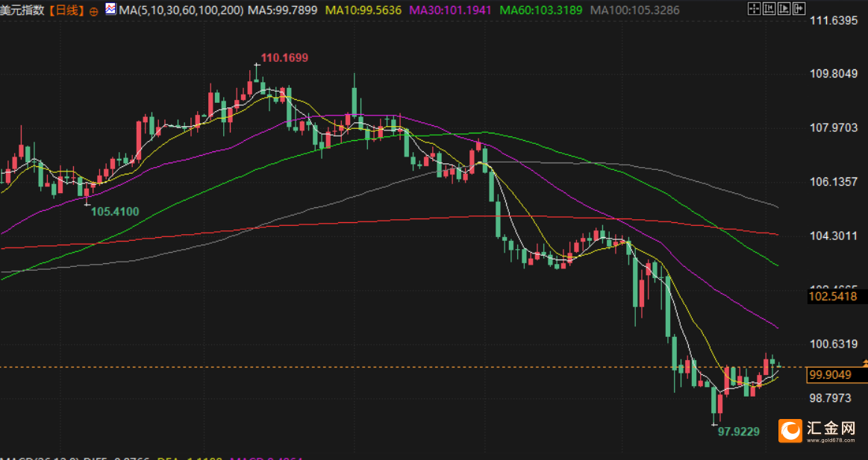Click the exit arrow icon in top toolbar
868x460 pixels.
click(x=799, y=8)
